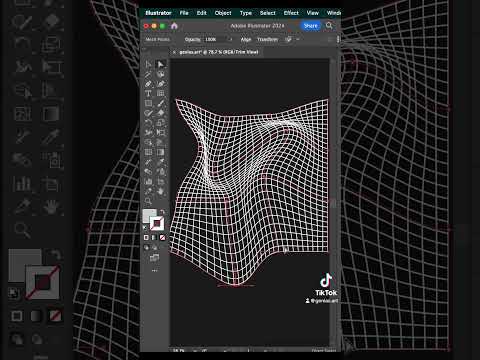Select the Direct Selection tool
480x360 pixels.
point(161,64)
